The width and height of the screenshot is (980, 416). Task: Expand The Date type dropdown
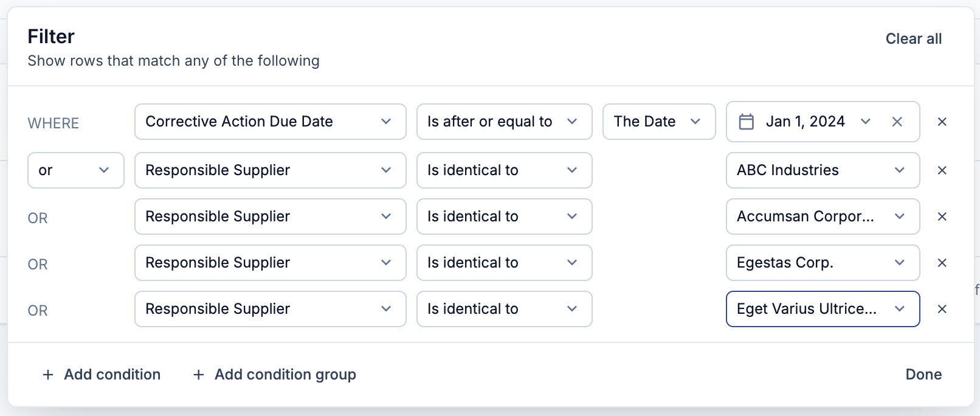point(659,122)
